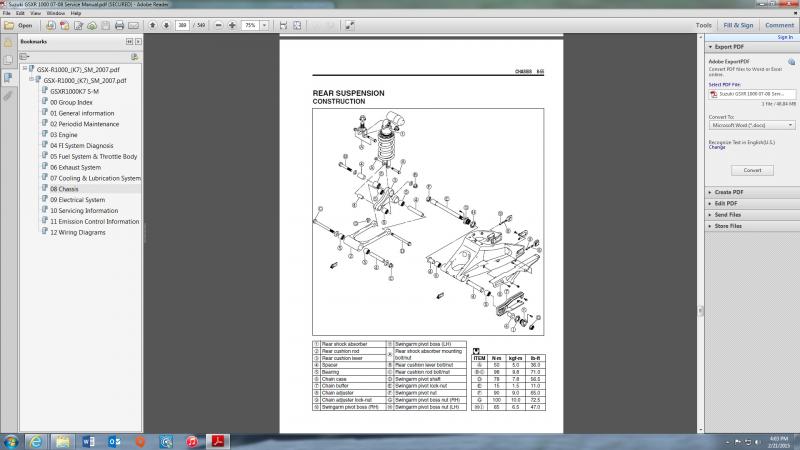Select the 09 Electrical System bookmark

tap(78, 200)
